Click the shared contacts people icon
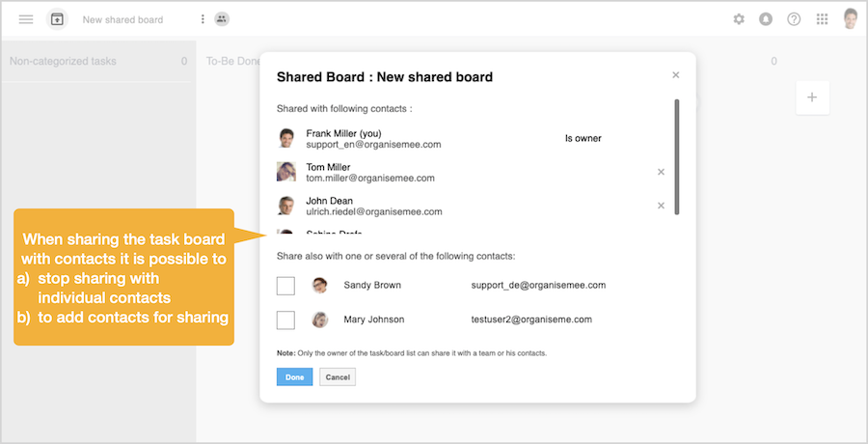This screenshot has height=444, width=868. (x=222, y=19)
